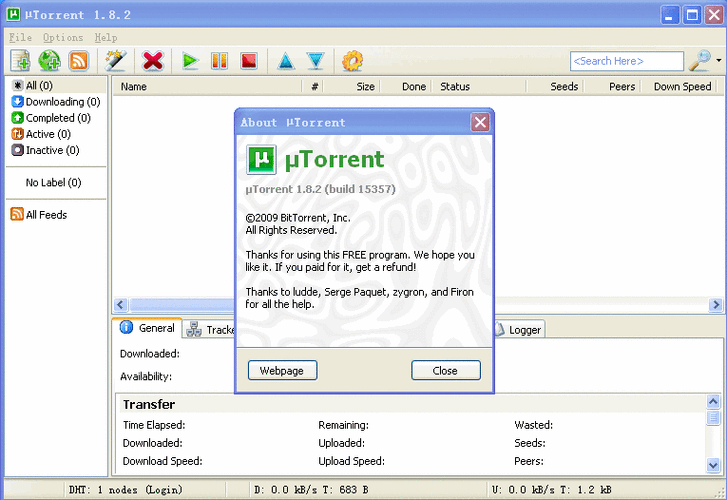Viewport: 727px width, 500px height.
Task: Open the RSS Downloader toolbar icon
Action: pos(78,61)
